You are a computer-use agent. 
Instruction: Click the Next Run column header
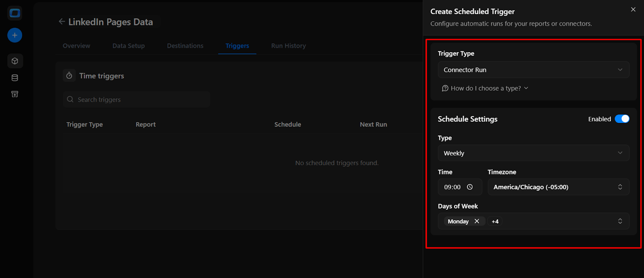coord(373,124)
